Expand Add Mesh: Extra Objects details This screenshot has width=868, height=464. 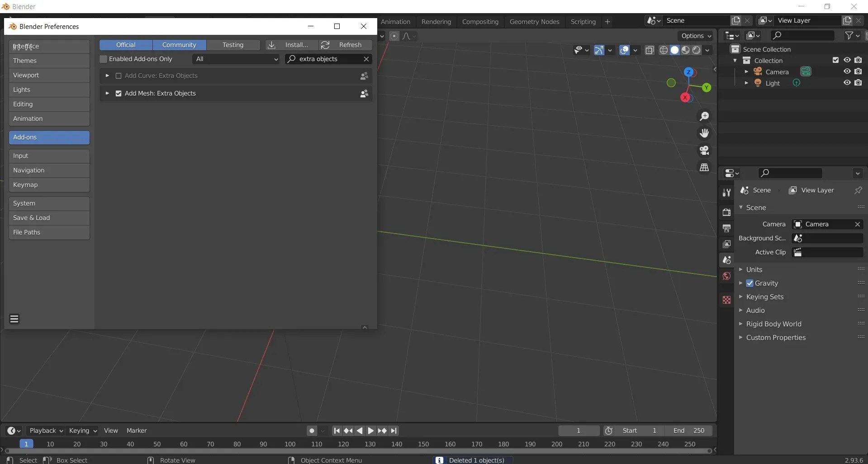[x=107, y=93]
